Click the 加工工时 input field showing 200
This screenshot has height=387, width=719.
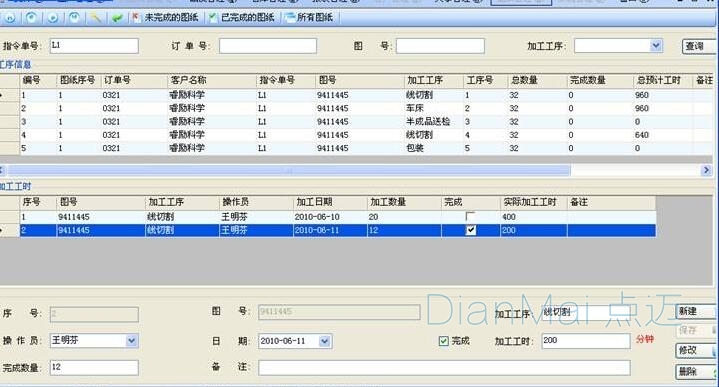[586, 341]
